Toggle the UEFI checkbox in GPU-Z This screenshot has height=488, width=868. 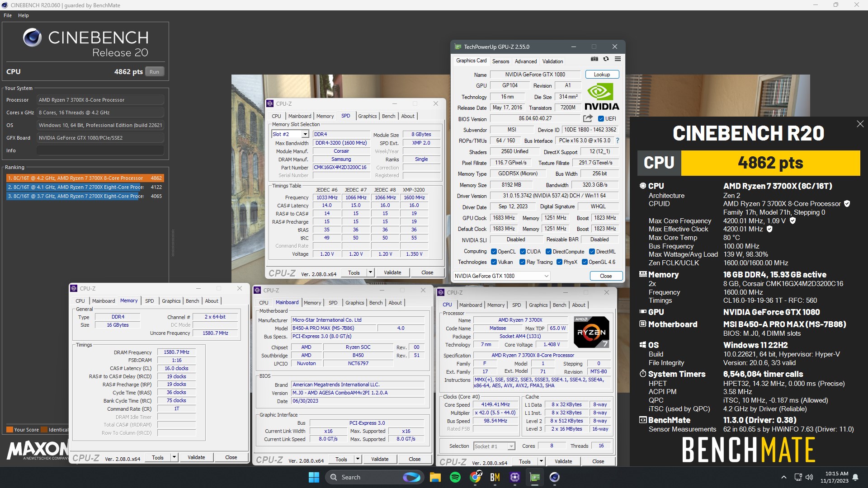tap(601, 119)
